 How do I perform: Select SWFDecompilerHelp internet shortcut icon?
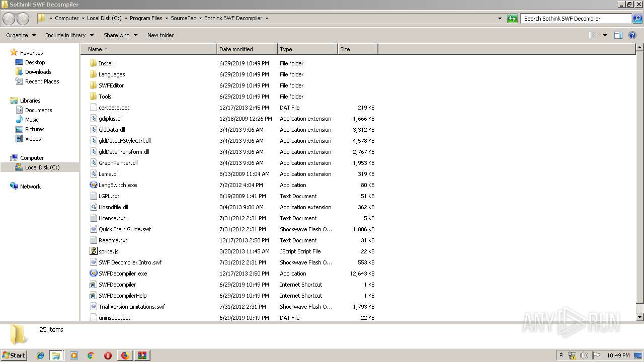tap(93, 296)
